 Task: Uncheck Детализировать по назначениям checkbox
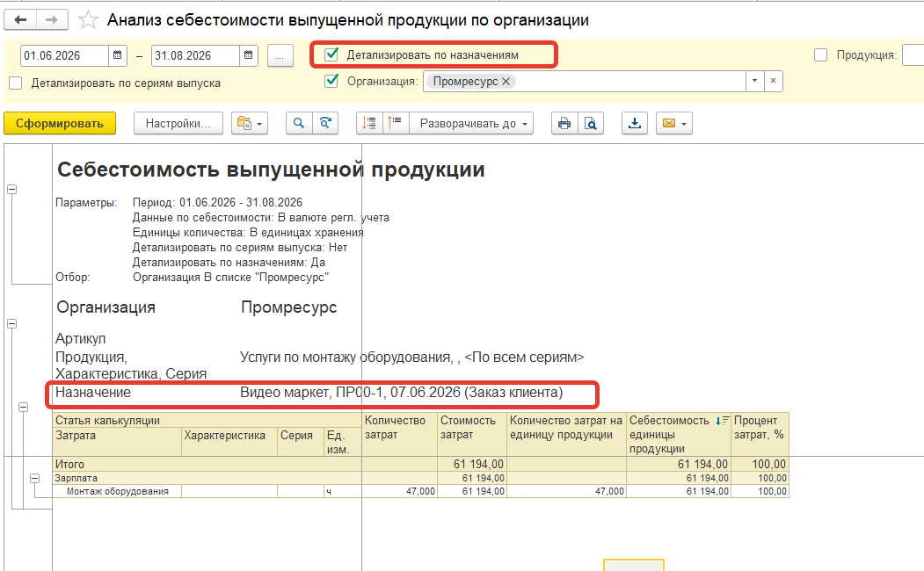pos(331,54)
